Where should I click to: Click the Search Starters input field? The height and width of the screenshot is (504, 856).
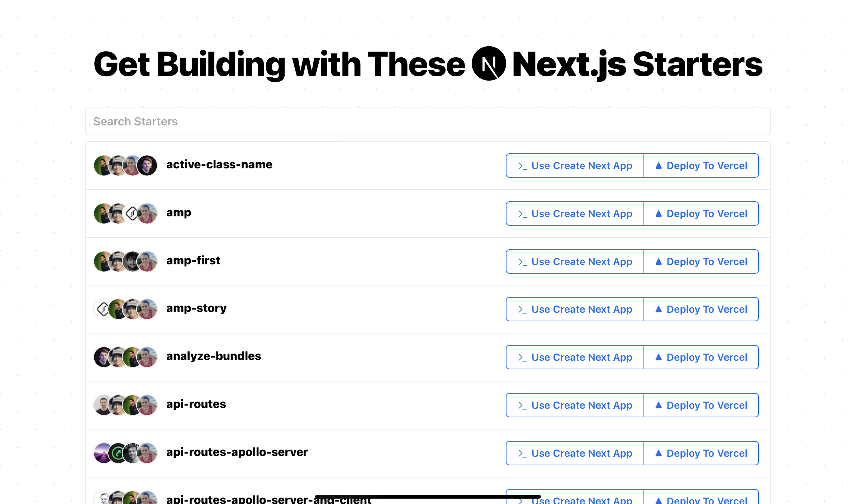tap(428, 121)
